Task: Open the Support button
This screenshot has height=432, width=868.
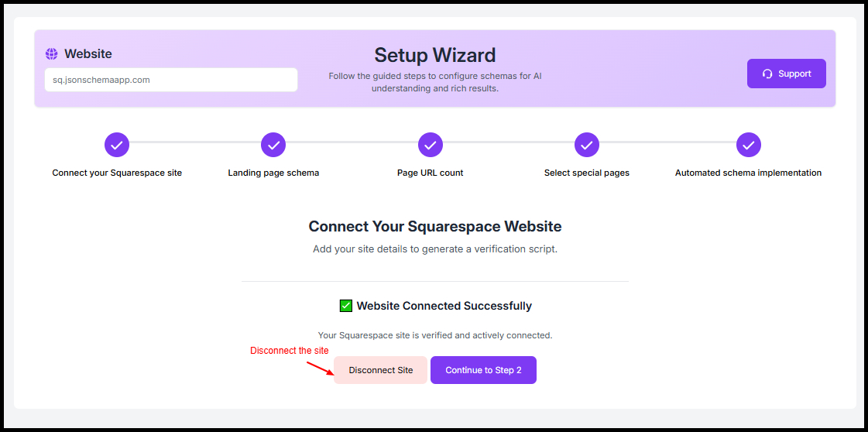Action: pyautogui.click(x=786, y=74)
